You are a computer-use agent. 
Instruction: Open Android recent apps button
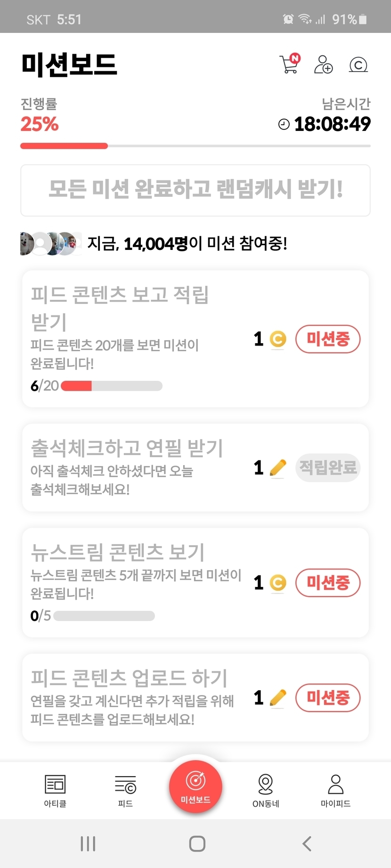point(88,843)
